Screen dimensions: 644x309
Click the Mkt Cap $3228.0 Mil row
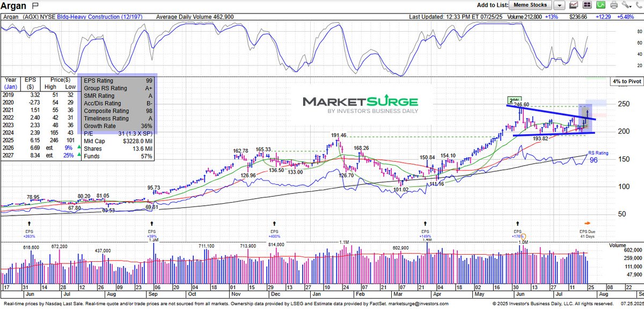(118, 141)
